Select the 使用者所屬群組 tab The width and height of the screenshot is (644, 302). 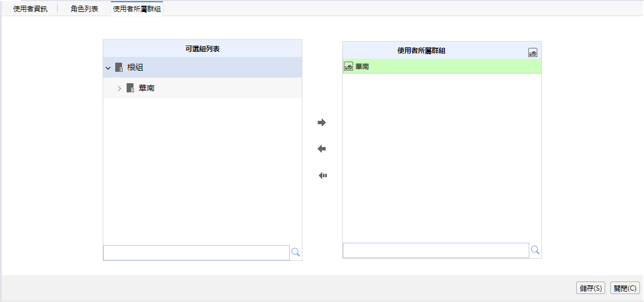(x=137, y=9)
